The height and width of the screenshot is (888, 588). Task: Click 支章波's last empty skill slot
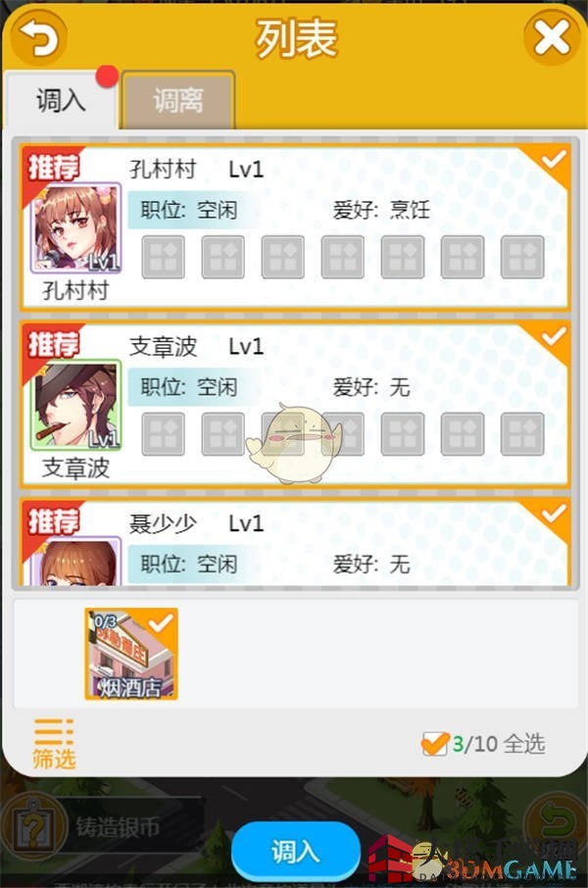[x=522, y=434]
